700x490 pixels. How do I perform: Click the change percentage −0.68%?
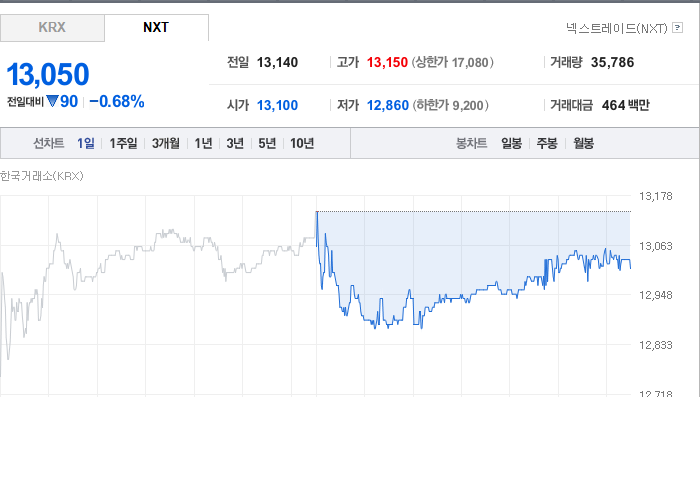[117, 102]
